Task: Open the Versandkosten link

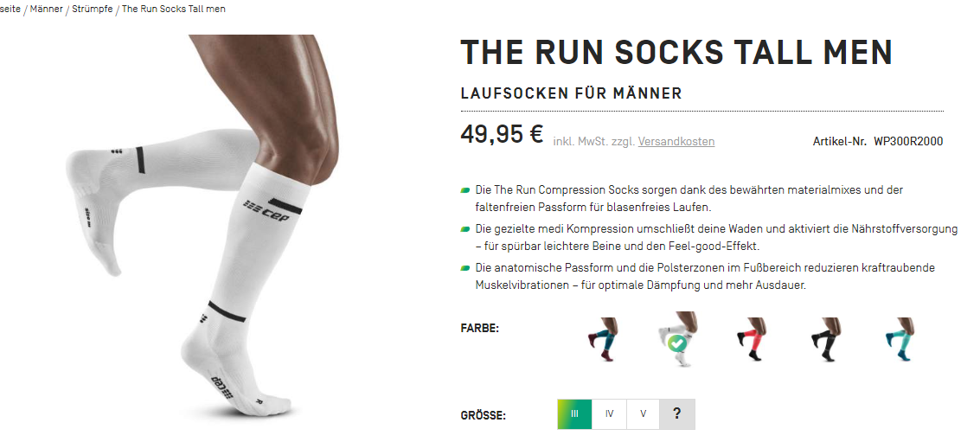Action: (x=676, y=141)
